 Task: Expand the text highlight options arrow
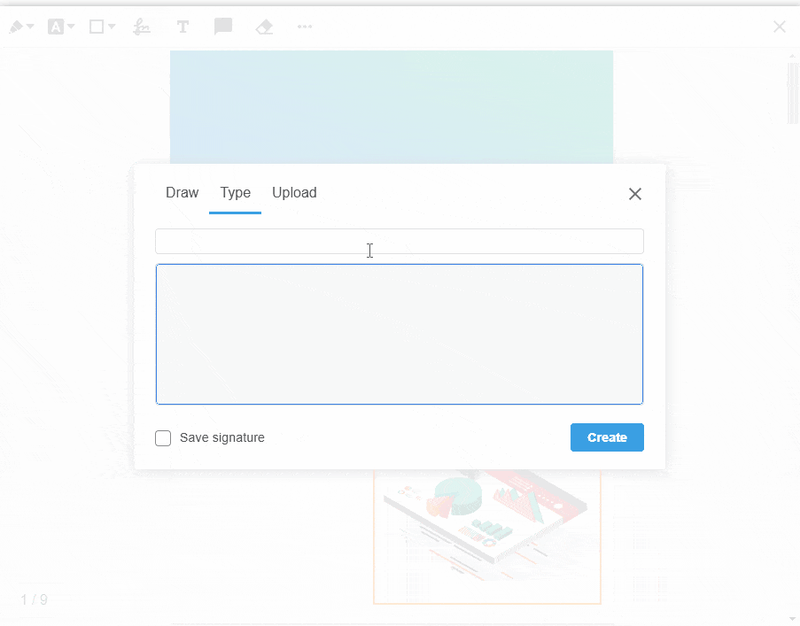(71, 27)
